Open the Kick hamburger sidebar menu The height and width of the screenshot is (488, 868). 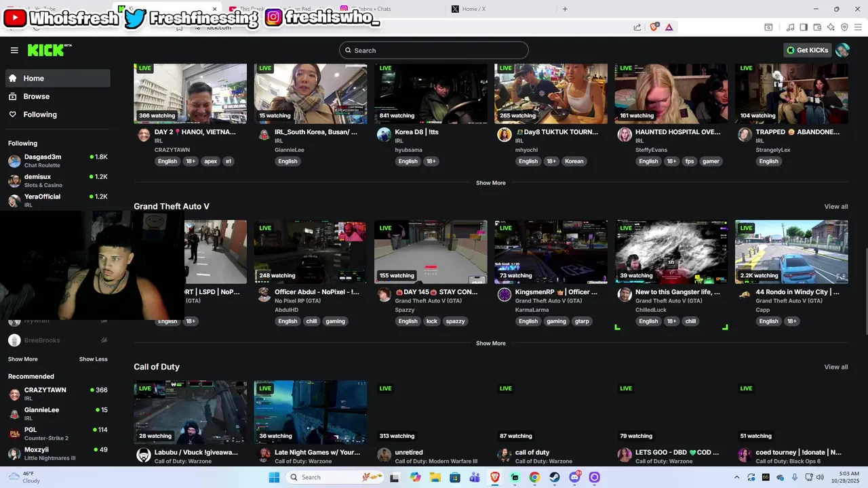[14, 50]
